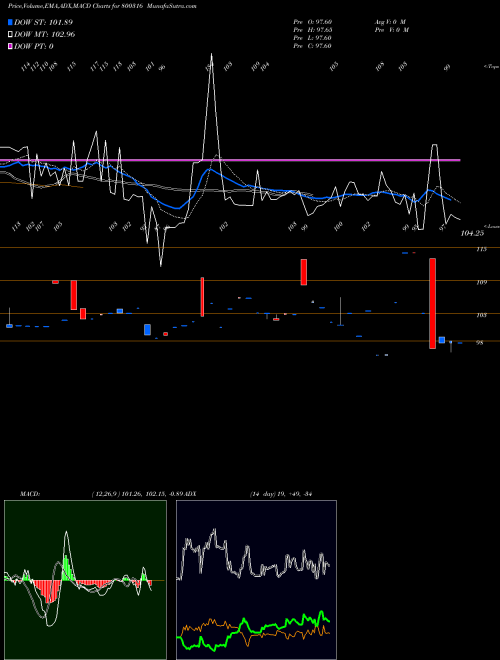Screen dimensions: 500x660
Task: Click the 98 price axis label
Action: (479, 343)
